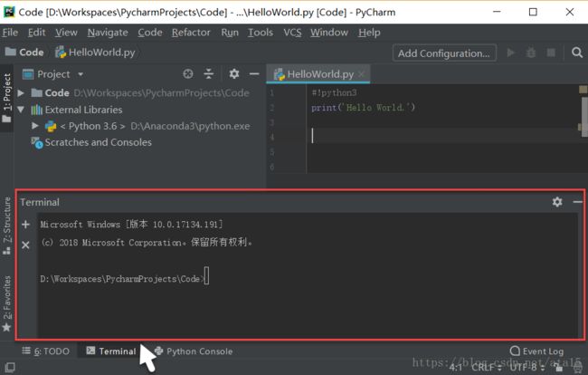This screenshot has width=588, height=375.
Task: Open the Window menu
Action: (x=329, y=33)
